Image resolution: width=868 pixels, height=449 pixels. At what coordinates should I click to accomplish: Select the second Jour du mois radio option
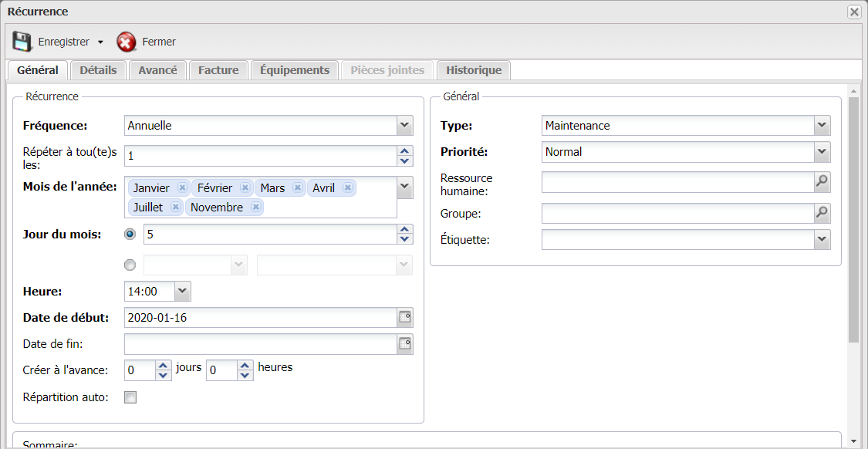click(130, 265)
